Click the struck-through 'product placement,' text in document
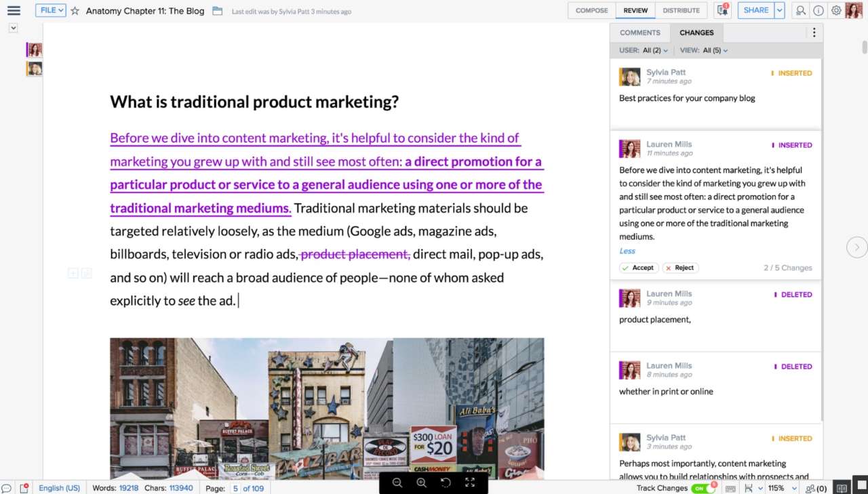868x494 pixels. [x=355, y=254]
